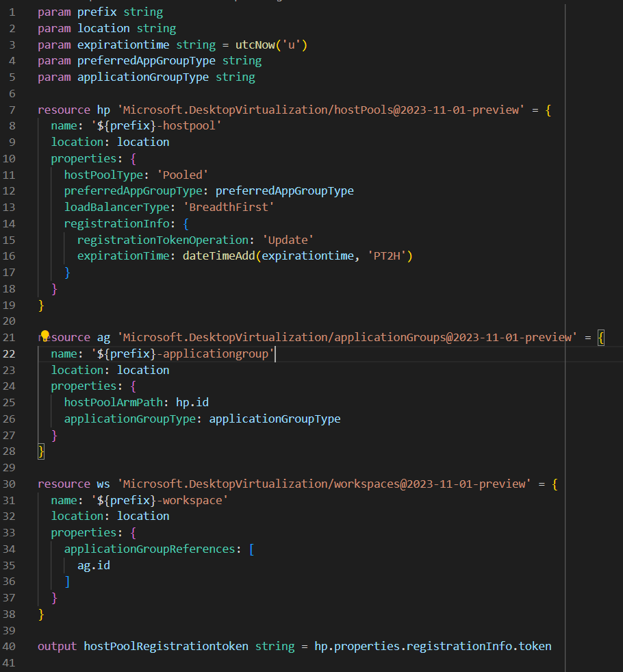Click the applicationGroups resource type string
Image resolution: width=623 pixels, height=672 pixels.
pos(347,338)
